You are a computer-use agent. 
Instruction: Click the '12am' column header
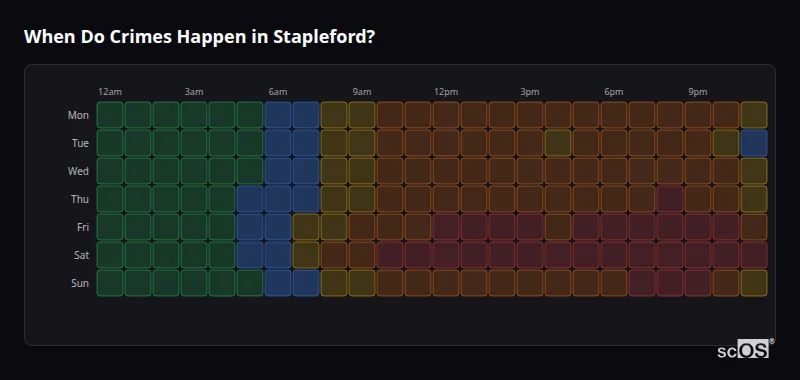pyautogui.click(x=110, y=92)
